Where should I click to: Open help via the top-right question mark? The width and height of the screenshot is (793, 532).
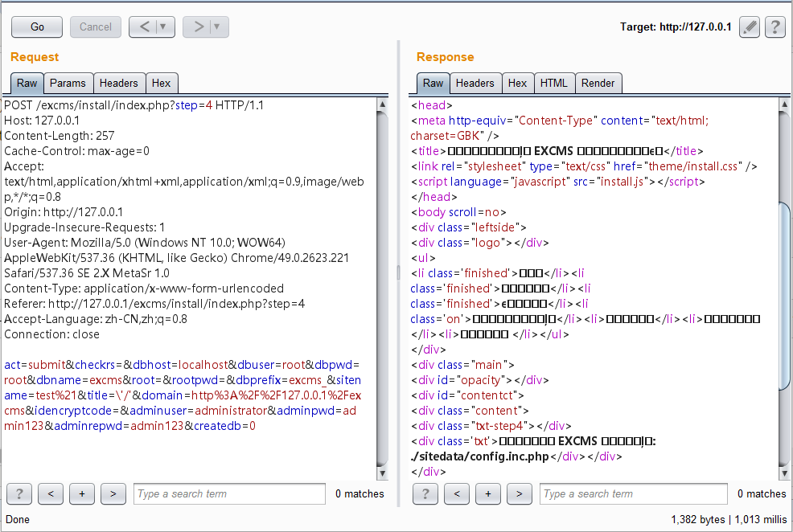pyautogui.click(x=775, y=27)
